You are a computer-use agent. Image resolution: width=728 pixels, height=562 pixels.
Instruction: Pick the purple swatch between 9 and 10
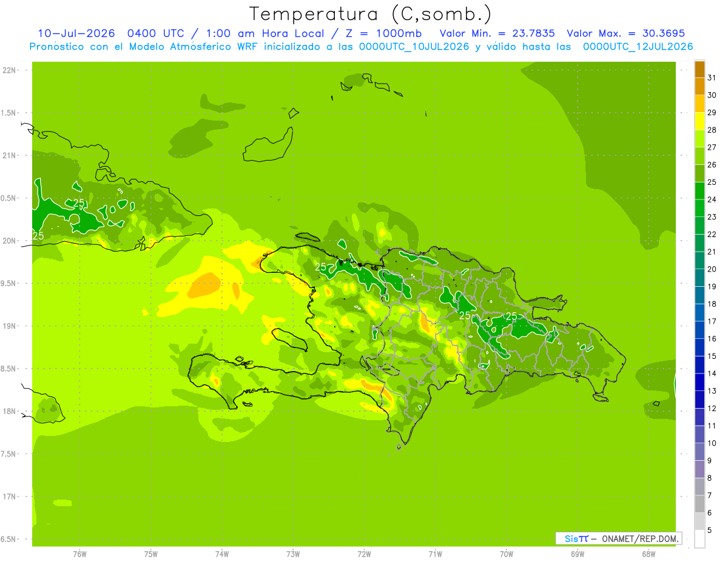tap(699, 452)
